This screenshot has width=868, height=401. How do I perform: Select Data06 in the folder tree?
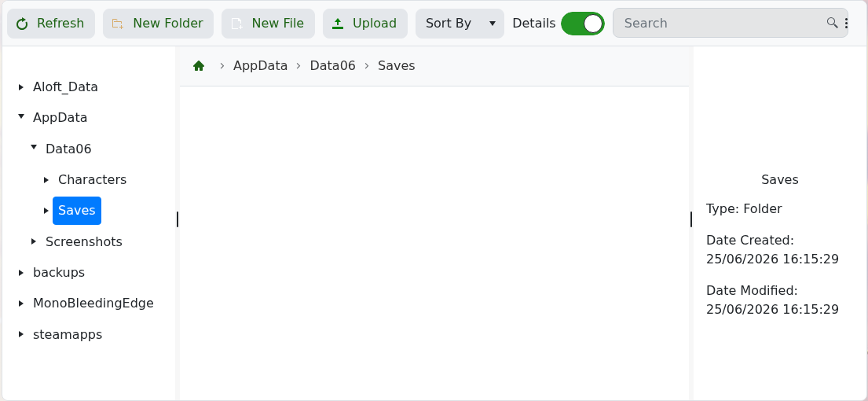68,149
